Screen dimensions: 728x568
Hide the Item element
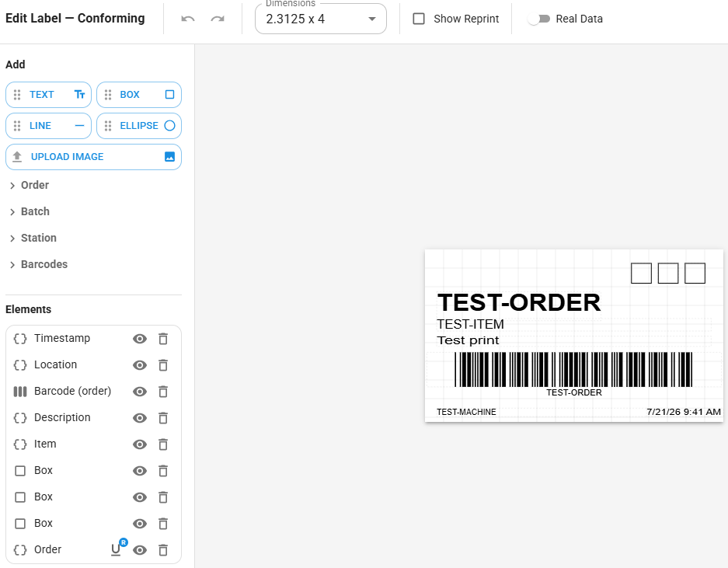pos(140,445)
